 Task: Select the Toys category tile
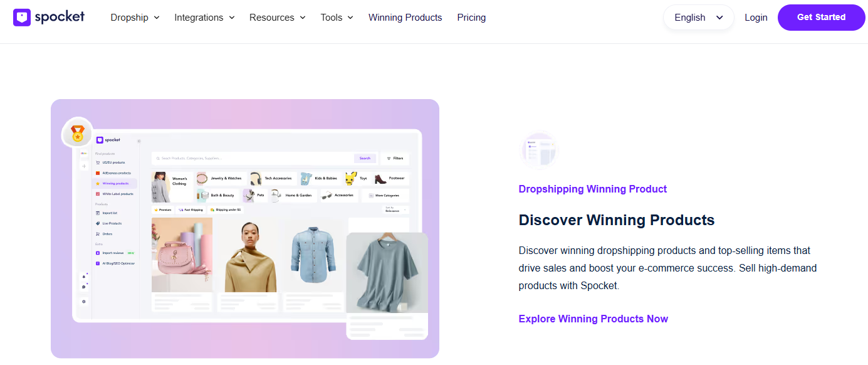pyautogui.click(x=357, y=178)
